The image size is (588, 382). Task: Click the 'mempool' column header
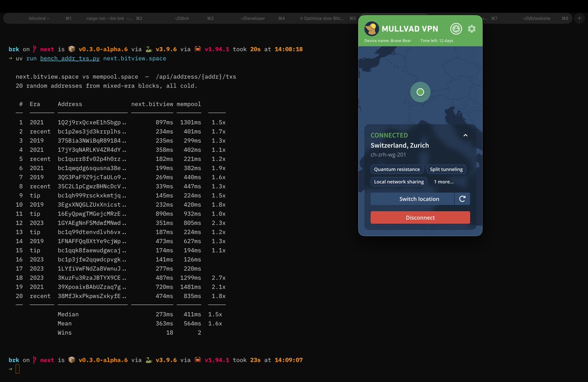point(189,104)
